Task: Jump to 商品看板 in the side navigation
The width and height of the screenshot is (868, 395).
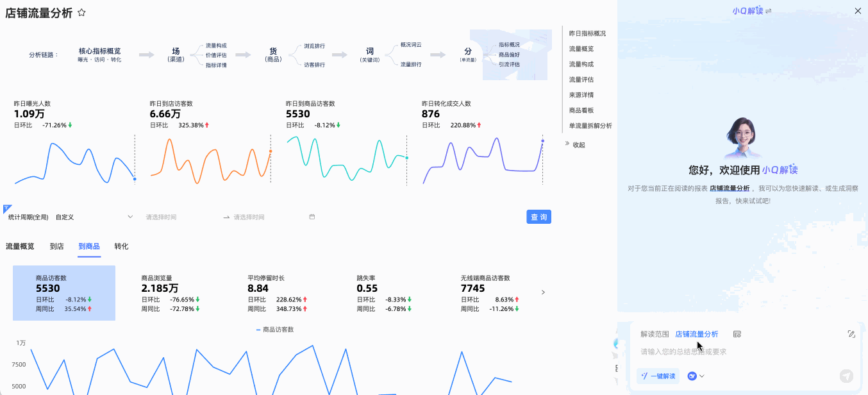Action: coord(581,110)
